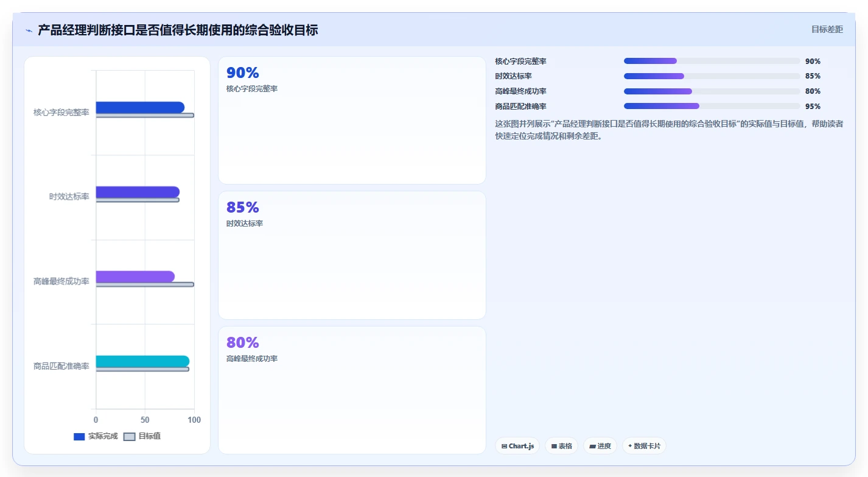This screenshot has height=477, width=868.
Task: Click the blue 实际完成 legend swatch
Action: 79,437
